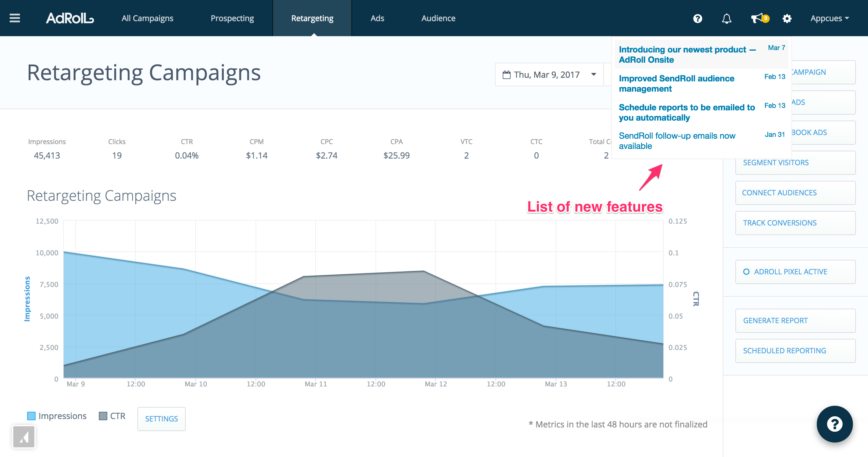Open the Scheduled Reporting button
The width and height of the screenshot is (868, 457).
tap(795, 351)
